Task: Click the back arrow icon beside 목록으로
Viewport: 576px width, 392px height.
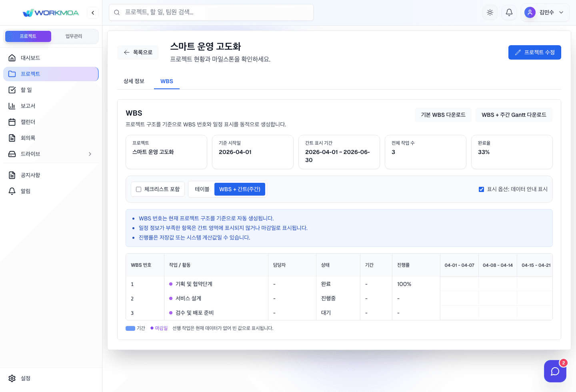Action: pyautogui.click(x=127, y=52)
